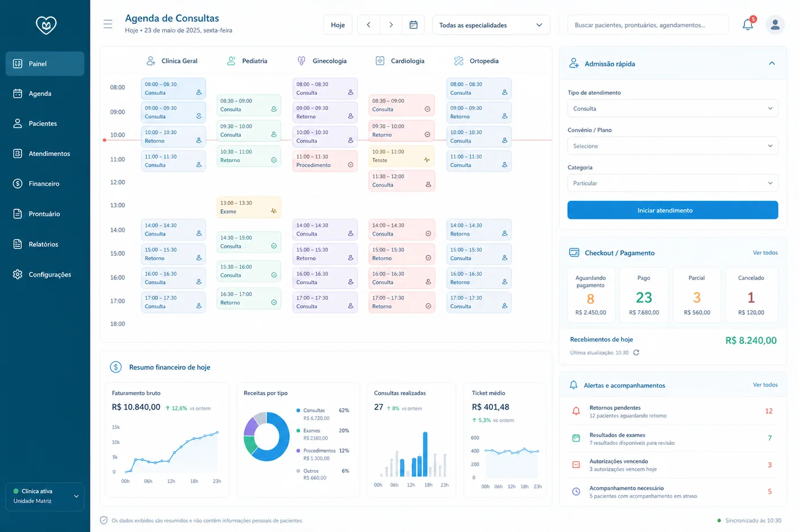Click the Ortopedia column icon

(459, 61)
